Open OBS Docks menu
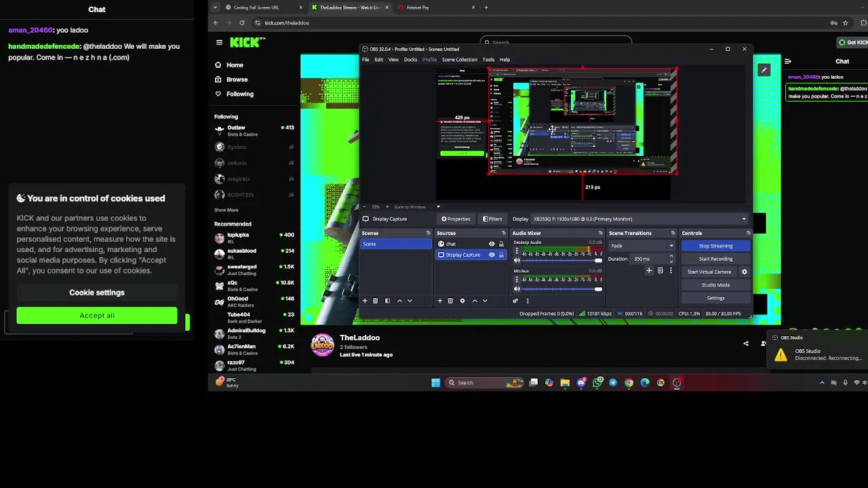The height and width of the screenshot is (488, 868). click(x=410, y=60)
